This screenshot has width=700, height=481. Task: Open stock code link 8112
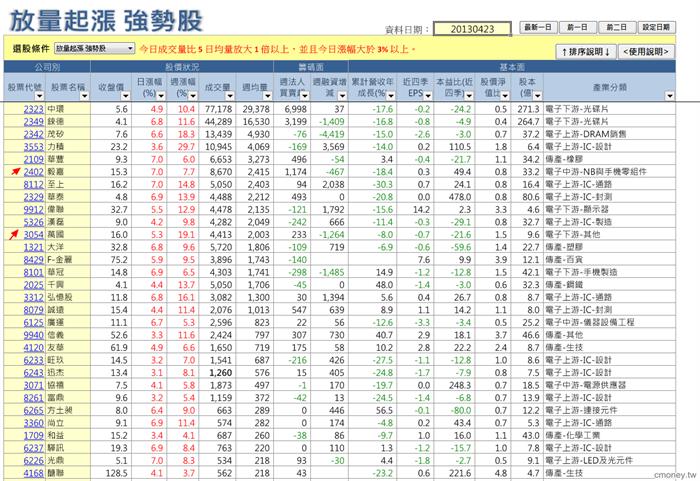[x=33, y=184]
